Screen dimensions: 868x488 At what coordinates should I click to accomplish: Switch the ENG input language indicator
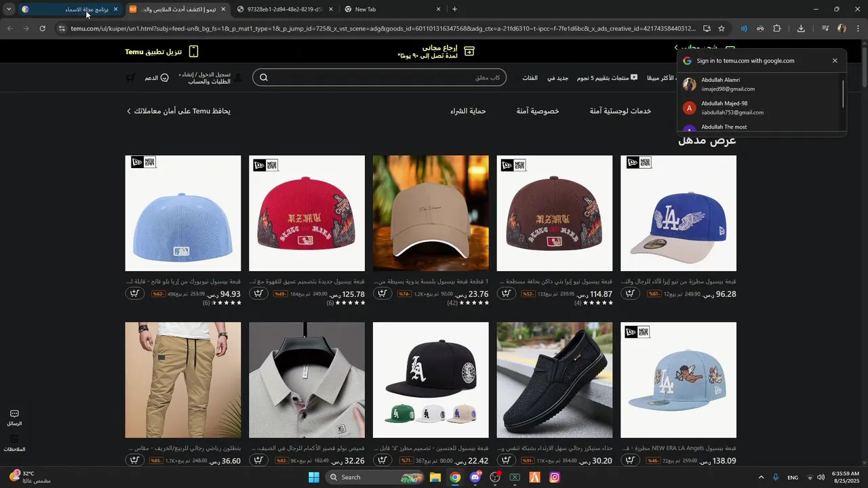click(x=793, y=477)
